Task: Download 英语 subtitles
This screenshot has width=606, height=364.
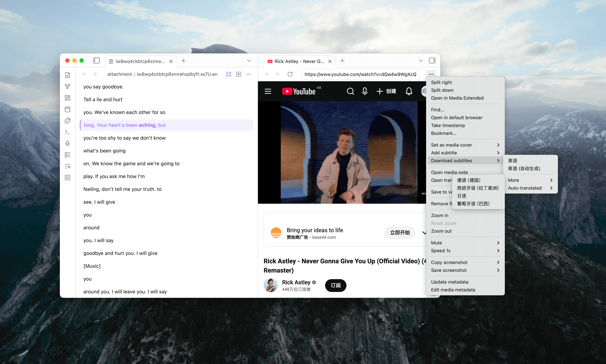Action: [x=530, y=161]
